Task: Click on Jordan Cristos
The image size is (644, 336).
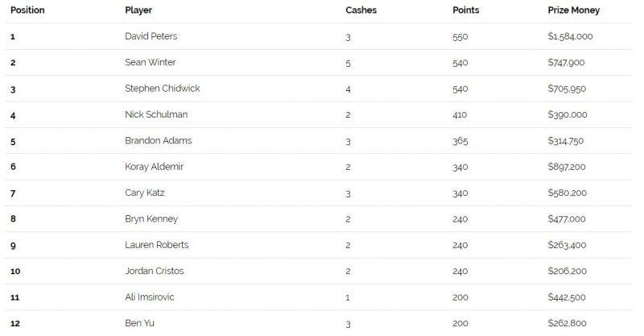Action: tap(155, 272)
